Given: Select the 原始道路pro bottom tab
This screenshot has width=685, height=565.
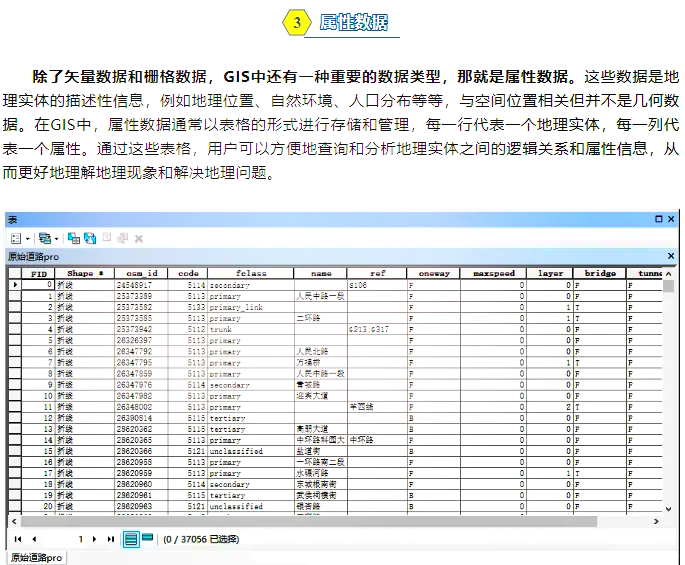Looking at the screenshot, I should coord(36,558).
